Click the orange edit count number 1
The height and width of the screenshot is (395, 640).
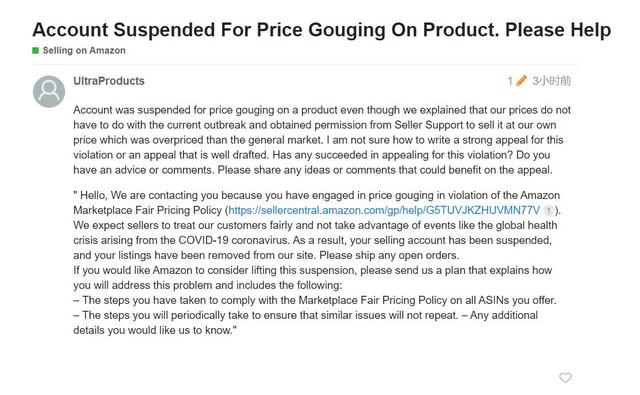pyautogui.click(x=510, y=81)
